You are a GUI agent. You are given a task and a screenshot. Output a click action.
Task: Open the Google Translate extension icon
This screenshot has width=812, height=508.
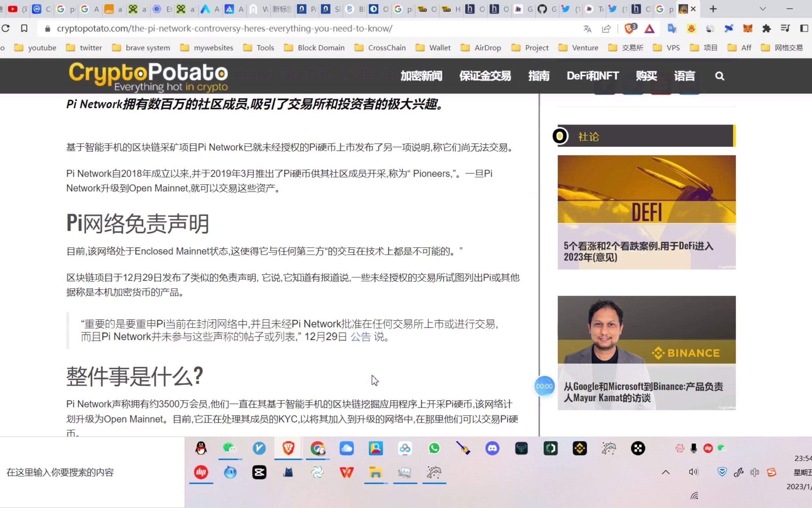(672, 29)
